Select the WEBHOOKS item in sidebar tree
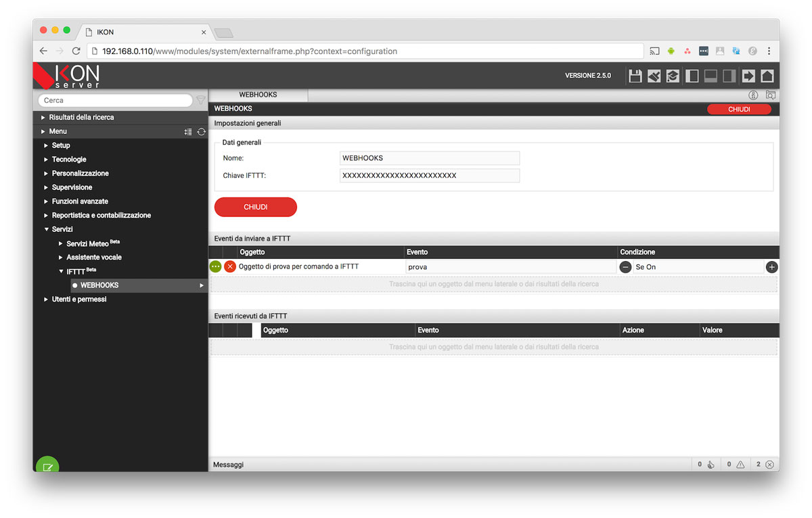 tap(139, 285)
